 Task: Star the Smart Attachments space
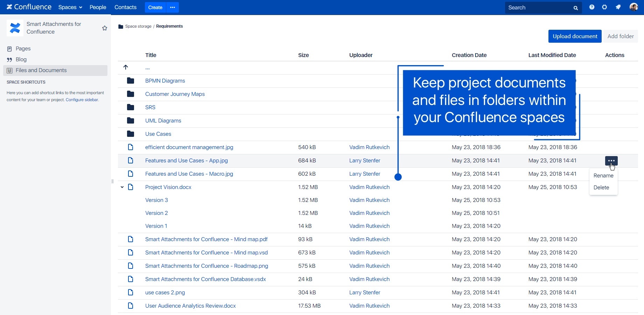(105, 28)
